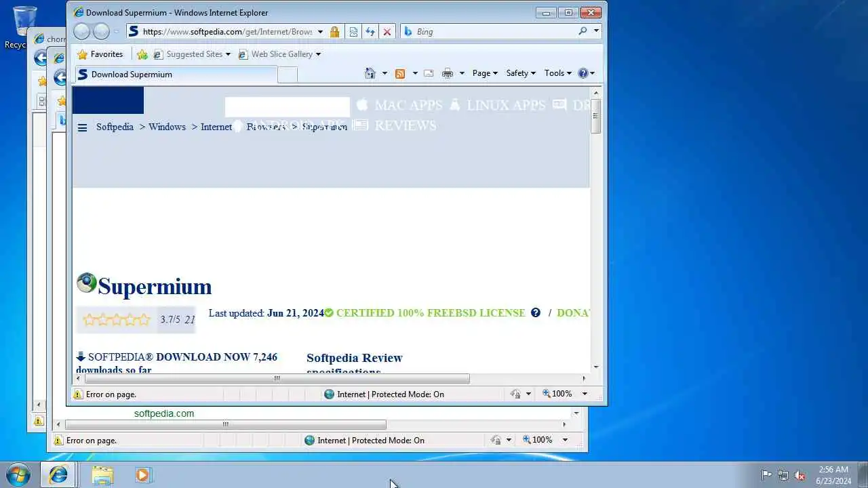Image resolution: width=868 pixels, height=488 pixels.
Task: Click the Refresh arrows icon
Action: click(x=370, y=31)
